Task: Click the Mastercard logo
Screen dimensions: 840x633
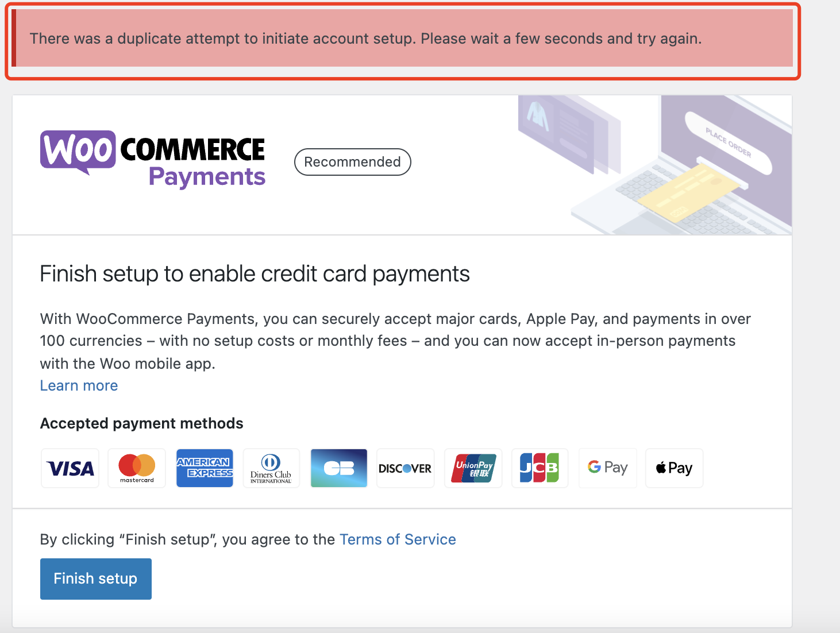Action: pos(136,468)
